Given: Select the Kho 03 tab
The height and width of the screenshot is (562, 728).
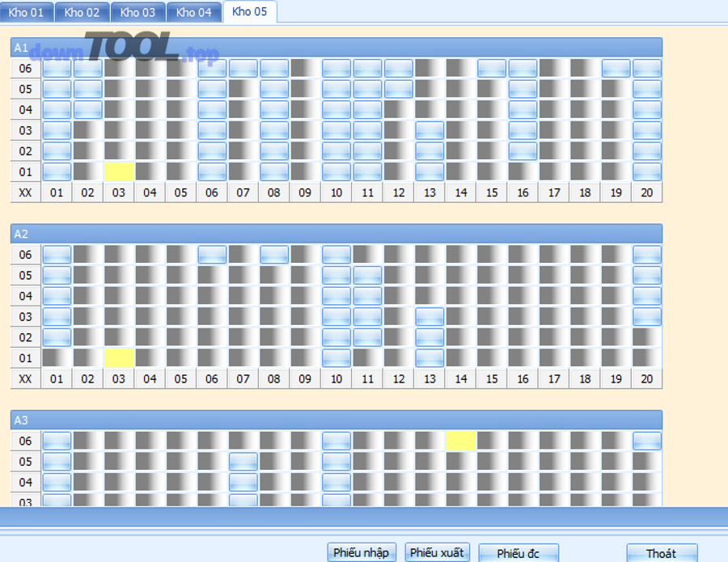Looking at the screenshot, I should [x=138, y=12].
